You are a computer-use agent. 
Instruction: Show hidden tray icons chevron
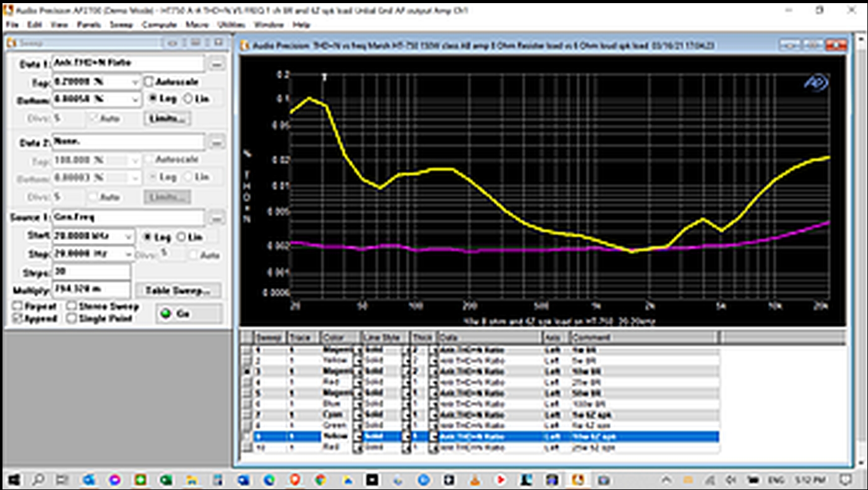pos(666,480)
